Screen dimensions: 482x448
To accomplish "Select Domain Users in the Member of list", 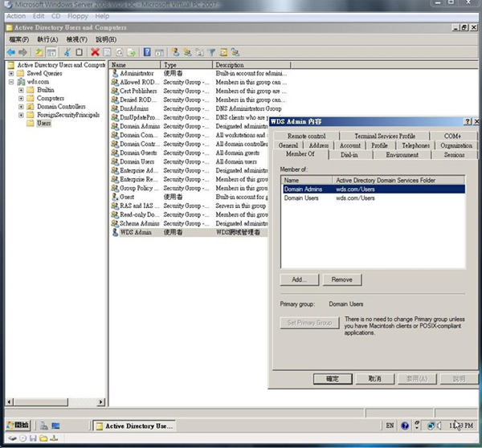I will 303,198.
